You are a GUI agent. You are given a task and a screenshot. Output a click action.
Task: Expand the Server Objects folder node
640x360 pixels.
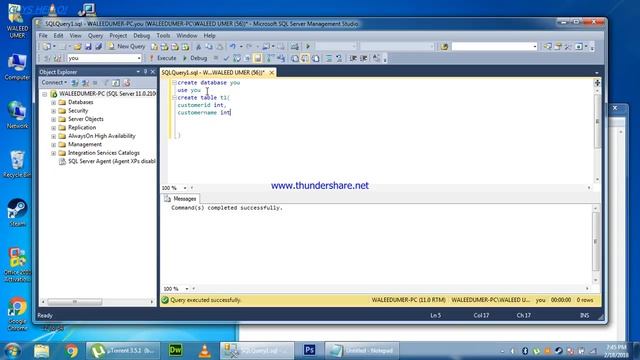coord(53,120)
